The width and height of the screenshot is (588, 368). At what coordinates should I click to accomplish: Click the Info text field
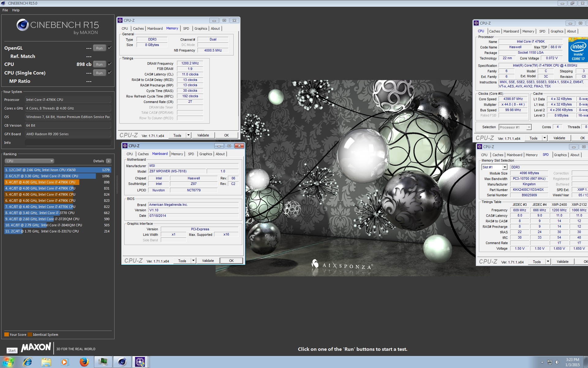pyautogui.click(x=68, y=143)
